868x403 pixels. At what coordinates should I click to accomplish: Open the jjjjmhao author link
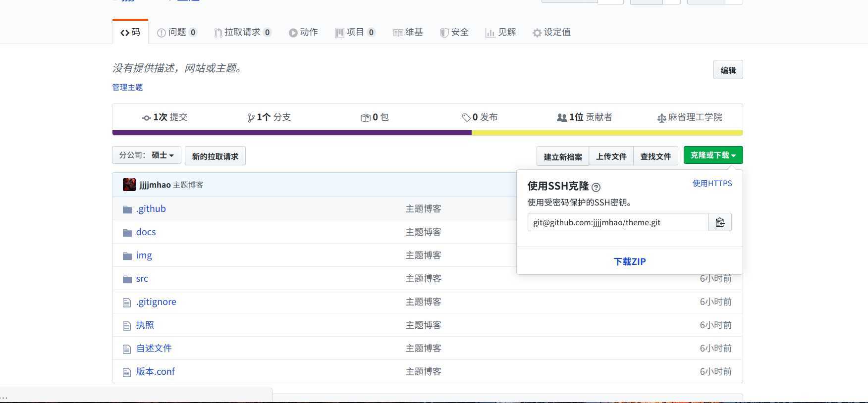pyautogui.click(x=155, y=185)
